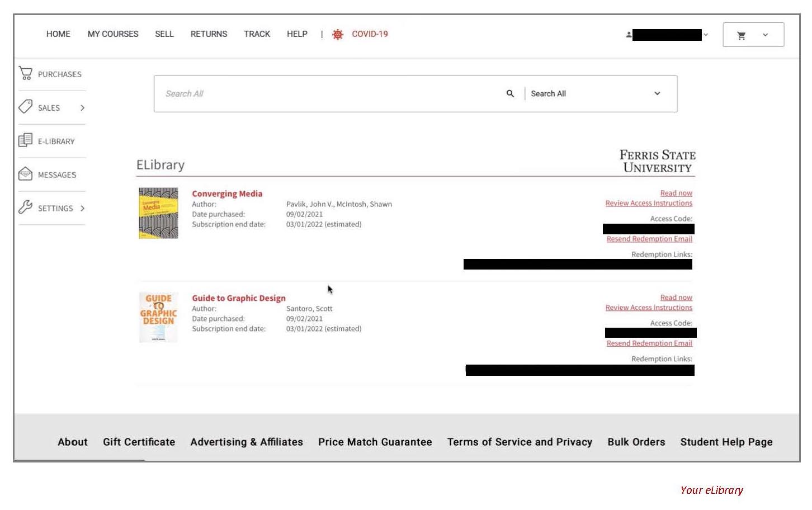812x510 pixels.
Task: Open the shopping cart icon in header
Action: click(742, 35)
